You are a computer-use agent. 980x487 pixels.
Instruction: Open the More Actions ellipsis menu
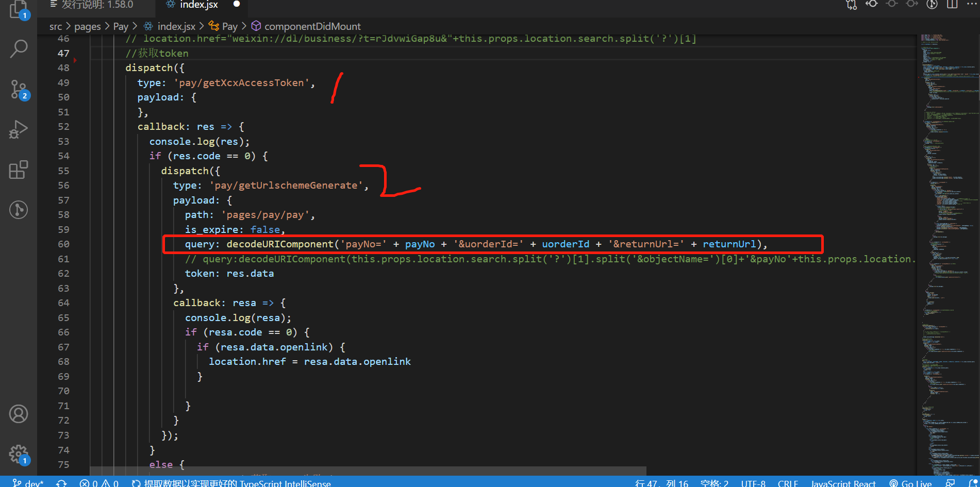pos(971,4)
